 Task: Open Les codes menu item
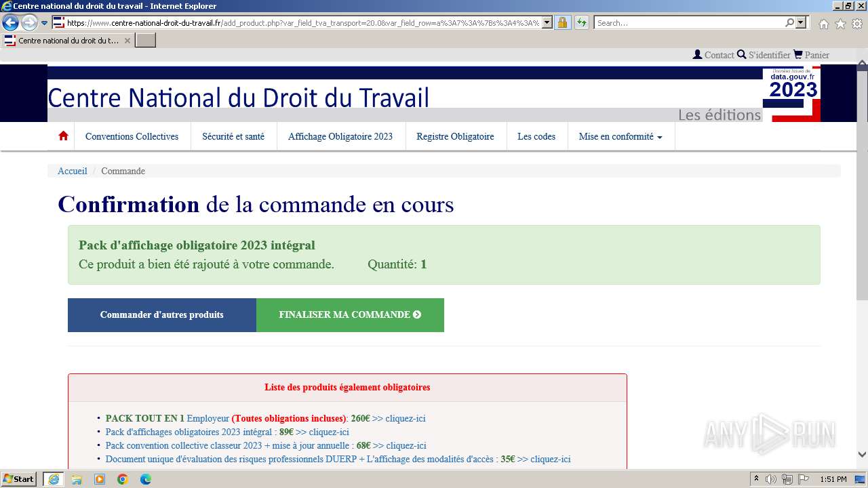536,136
